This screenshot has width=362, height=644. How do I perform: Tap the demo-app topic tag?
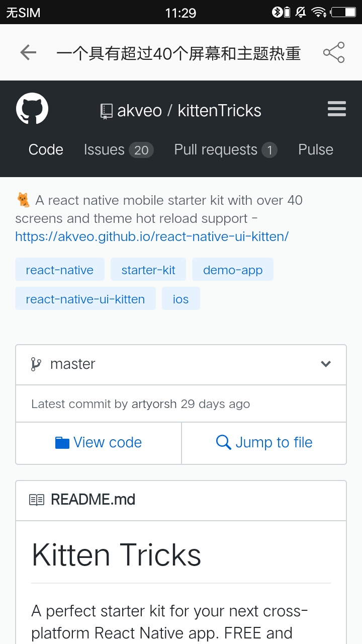point(233,270)
